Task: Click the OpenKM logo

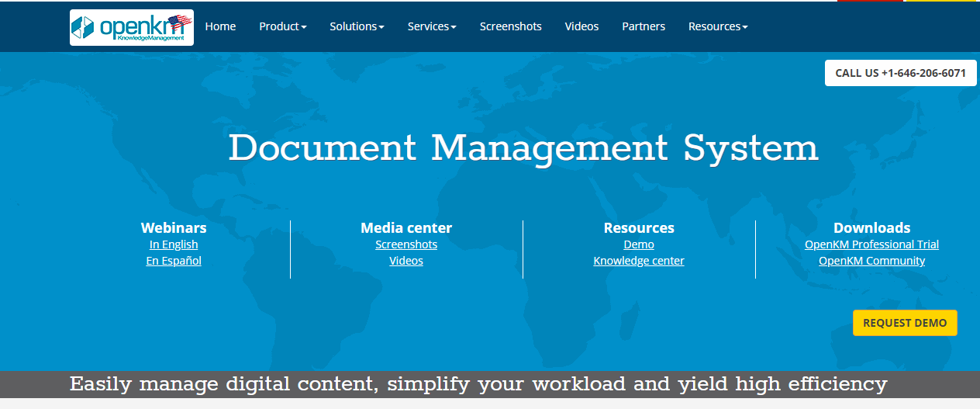Action: (x=132, y=27)
